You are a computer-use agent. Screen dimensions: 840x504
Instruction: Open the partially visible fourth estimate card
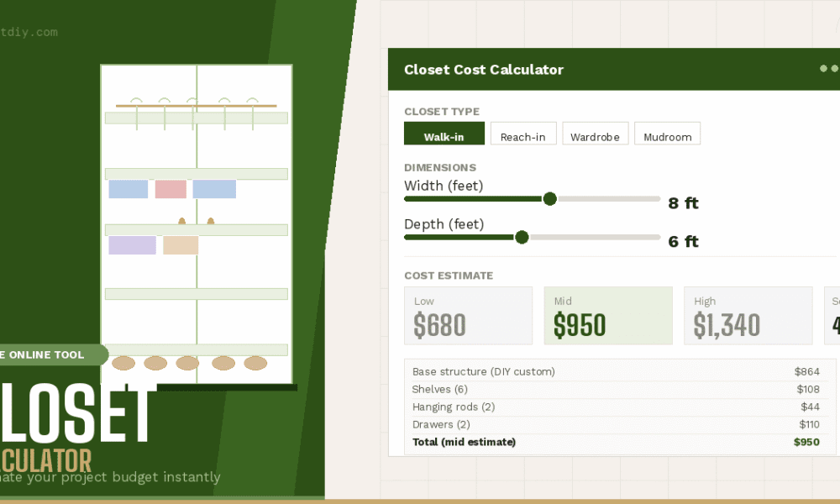[x=832, y=315]
